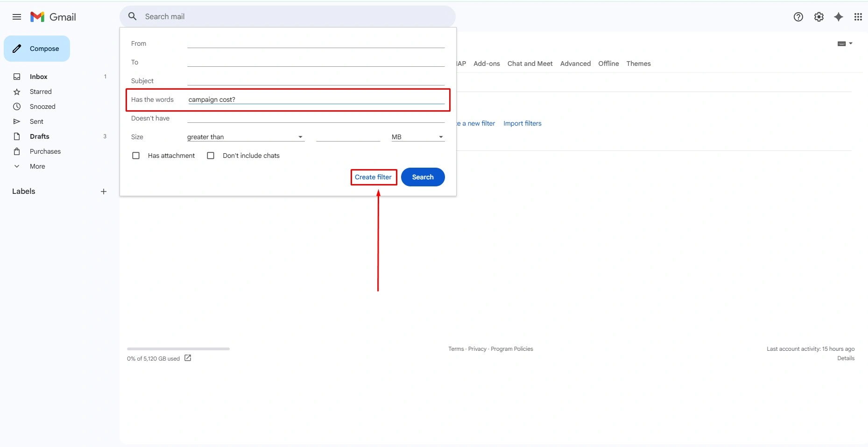Open input tools keyboard icon
This screenshot has width=868, height=447.
coord(842,43)
